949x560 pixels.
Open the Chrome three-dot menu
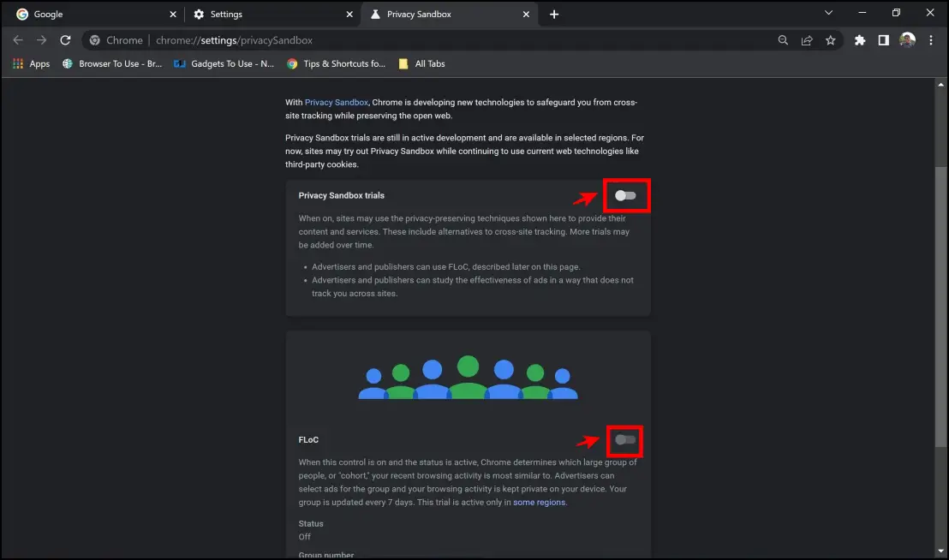931,40
